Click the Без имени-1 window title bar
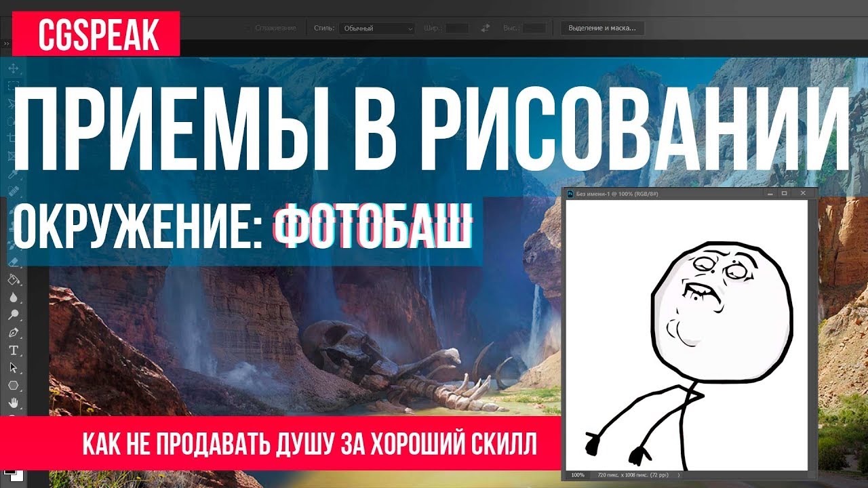This screenshot has height=488, width=868. point(690,194)
